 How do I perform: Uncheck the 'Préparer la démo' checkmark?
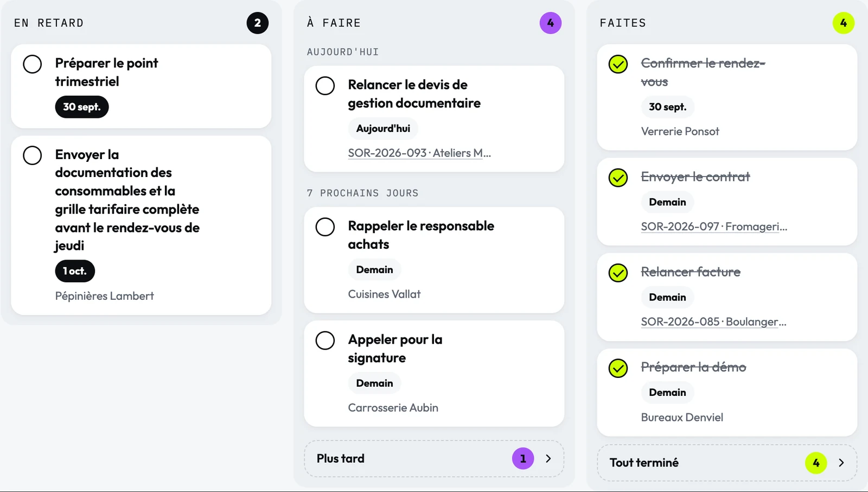[x=618, y=368]
